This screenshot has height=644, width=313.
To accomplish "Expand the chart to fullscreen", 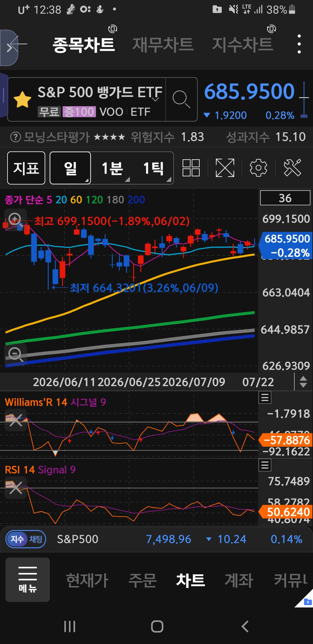I will [225, 168].
